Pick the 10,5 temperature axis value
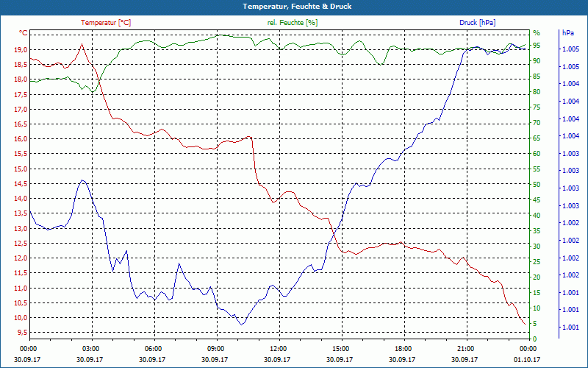 coord(21,303)
